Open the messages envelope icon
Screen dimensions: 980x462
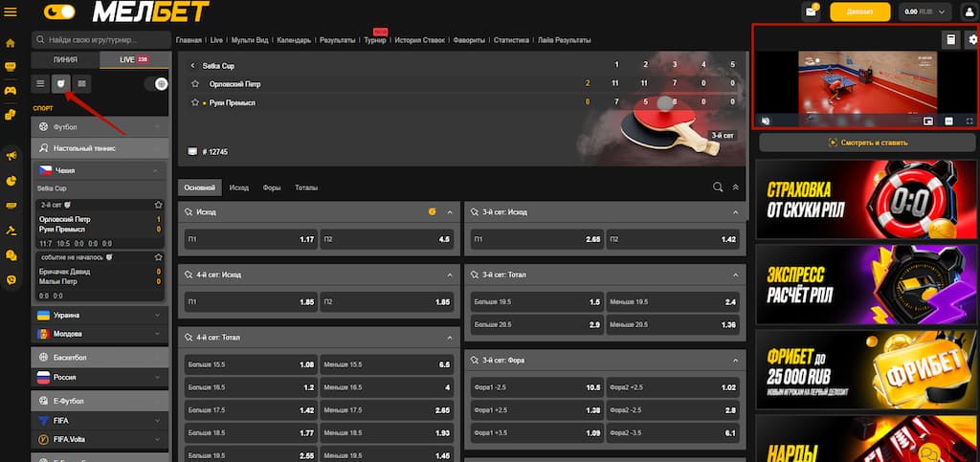pos(812,11)
